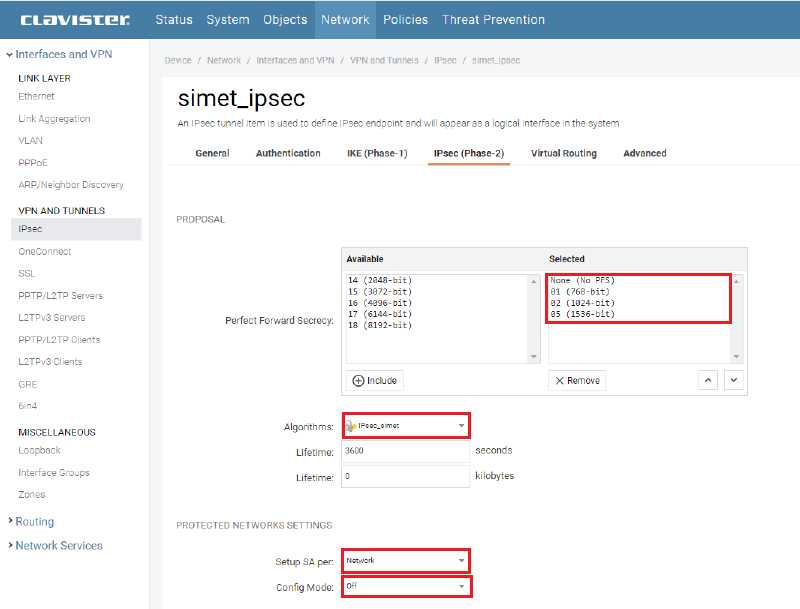800x609 pixels.
Task: Move selected item down with arrow button
Action: click(733, 380)
